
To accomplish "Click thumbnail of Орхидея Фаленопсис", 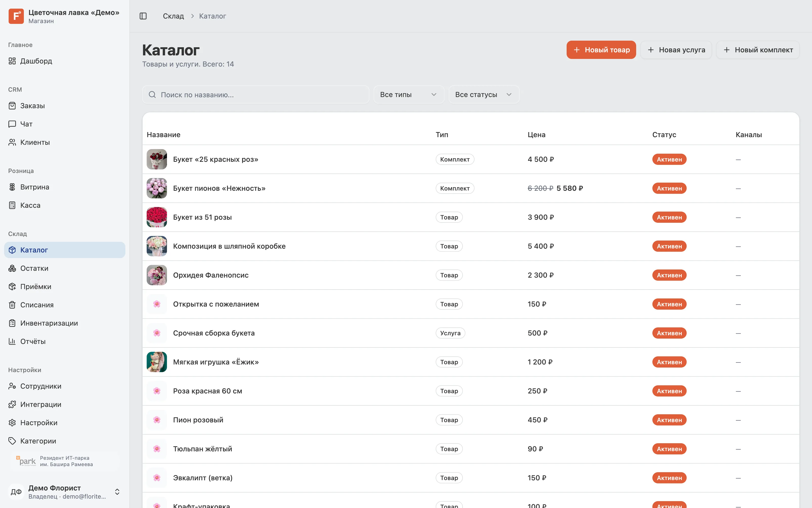I will pos(157,275).
